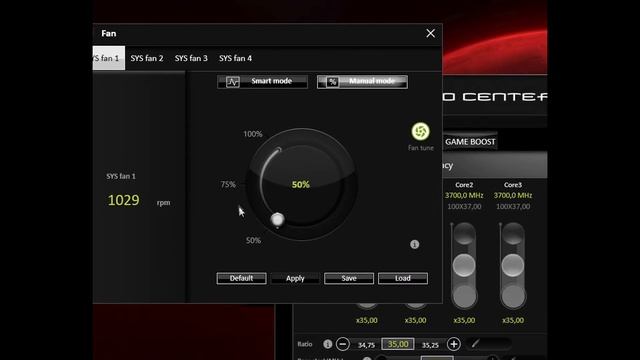Click the fan speed dial knob handle
The width and height of the screenshot is (640, 360).
coord(278,220)
